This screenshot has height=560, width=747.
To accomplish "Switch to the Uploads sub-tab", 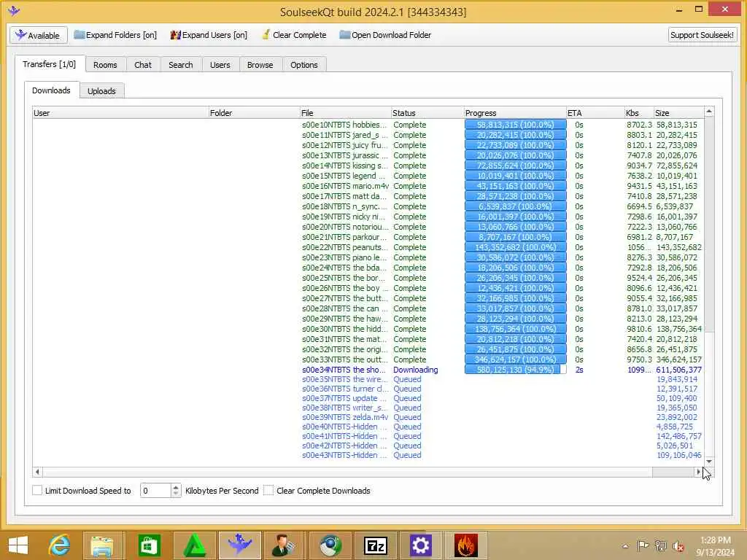I will coord(101,91).
